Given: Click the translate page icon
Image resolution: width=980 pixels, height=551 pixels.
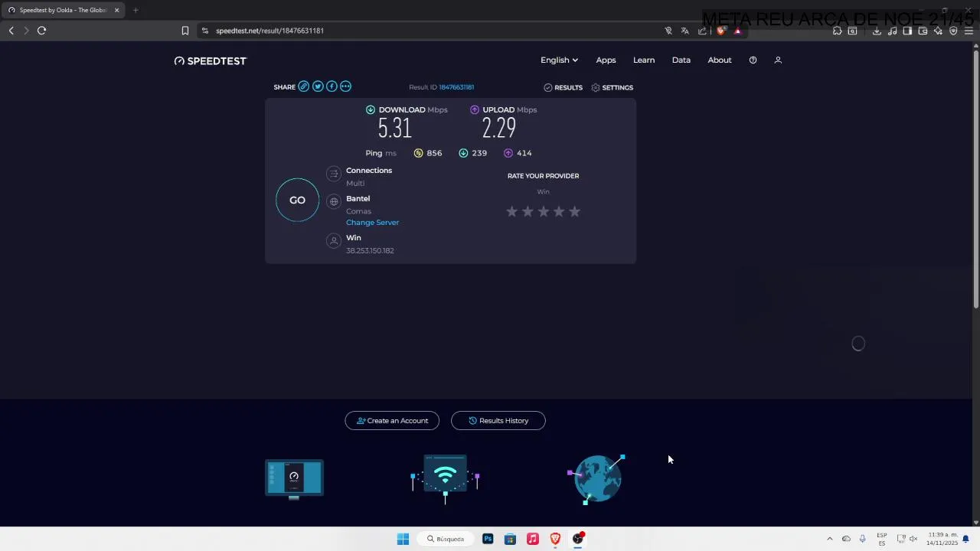Looking at the screenshot, I should point(684,31).
